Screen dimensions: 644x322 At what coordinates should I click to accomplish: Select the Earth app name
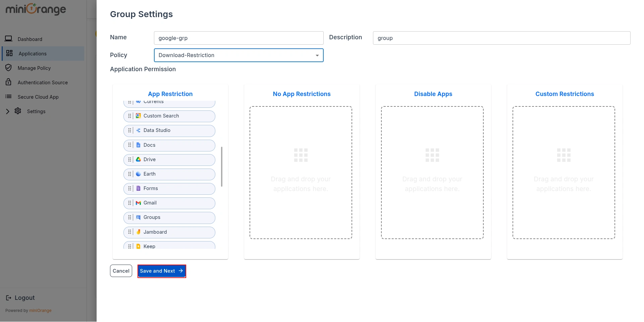tap(150, 174)
